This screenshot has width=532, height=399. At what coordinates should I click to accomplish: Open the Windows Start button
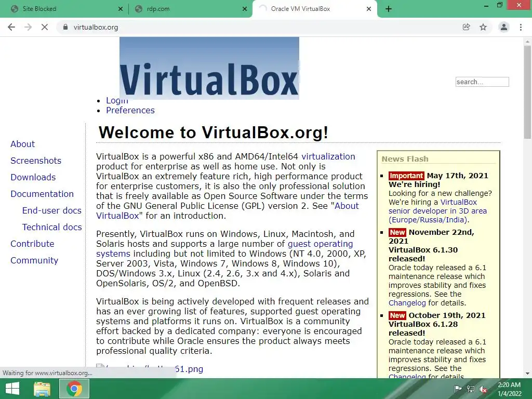(x=12, y=389)
